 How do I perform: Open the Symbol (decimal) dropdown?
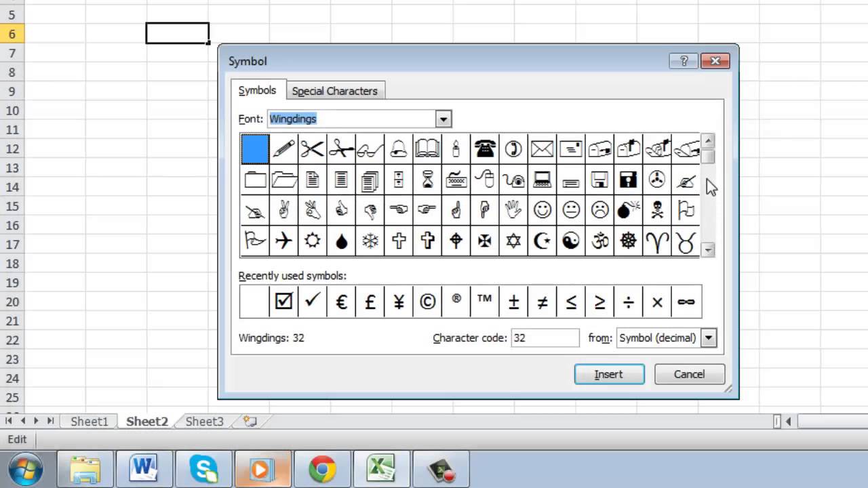(708, 338)
